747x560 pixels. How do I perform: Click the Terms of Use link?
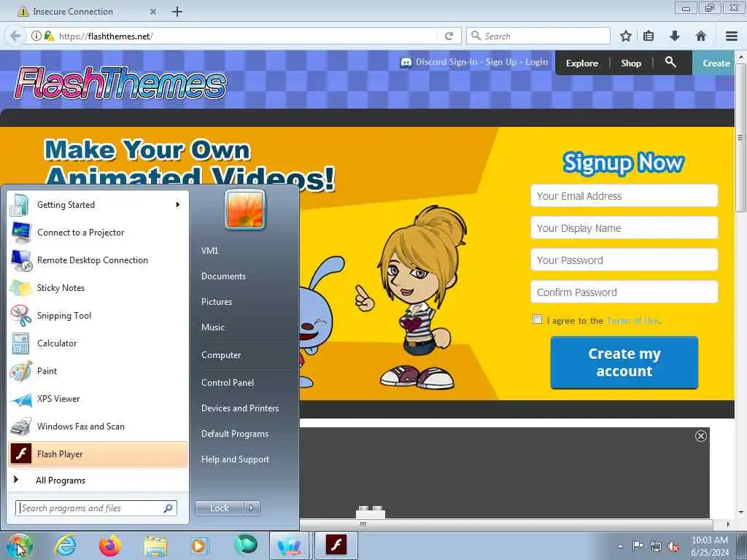pyautogui.click(x=633, y=321)
